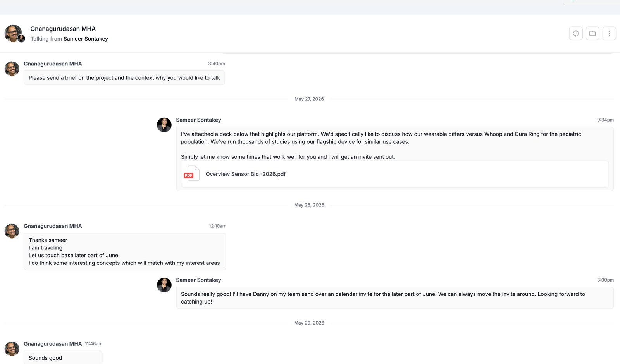Viewport: 620px width, 364px height.
Task: Click the 3:00pm timestamp
Action: coord(605,280)
